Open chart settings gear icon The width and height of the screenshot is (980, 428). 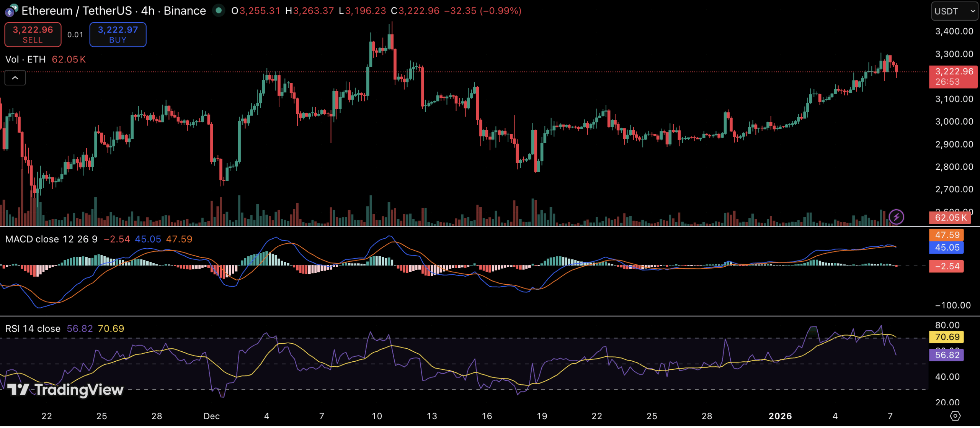tap(955, 416)
